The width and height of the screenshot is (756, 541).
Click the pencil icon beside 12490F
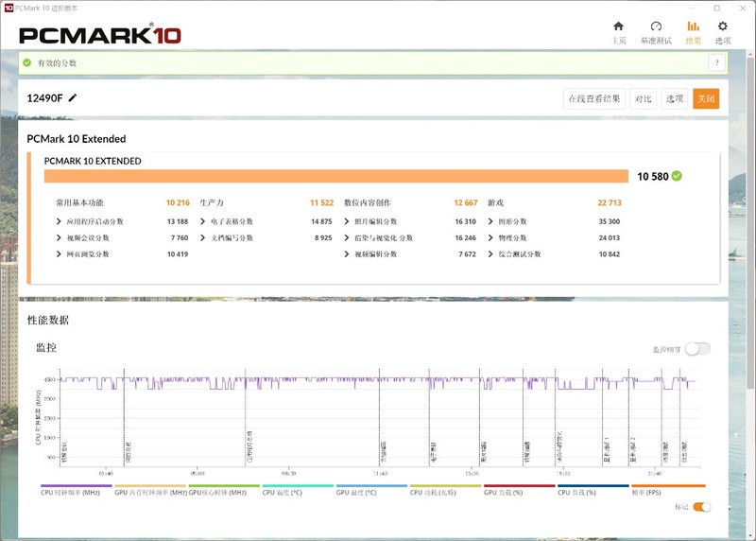[x=73, y=98]
